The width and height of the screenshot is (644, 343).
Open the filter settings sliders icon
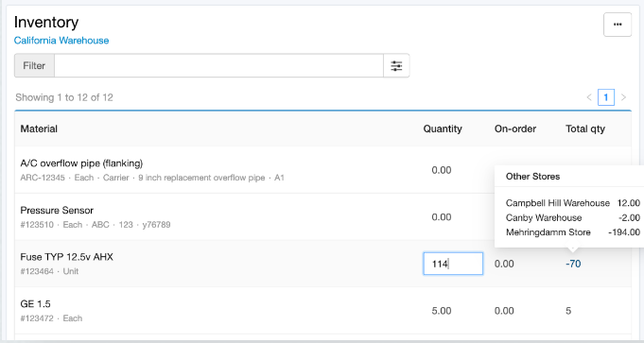coord(396,65)
